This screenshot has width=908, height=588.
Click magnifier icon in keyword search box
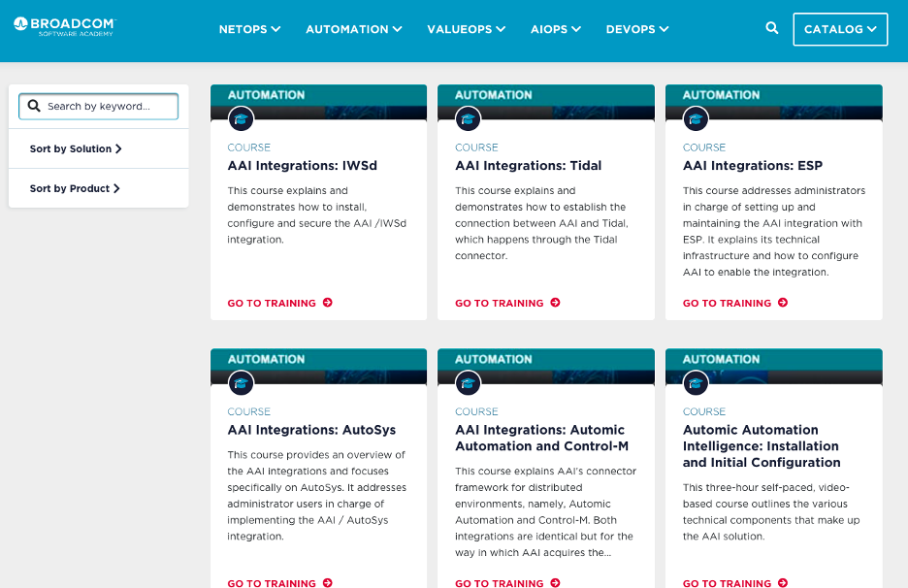pos(34,106)
